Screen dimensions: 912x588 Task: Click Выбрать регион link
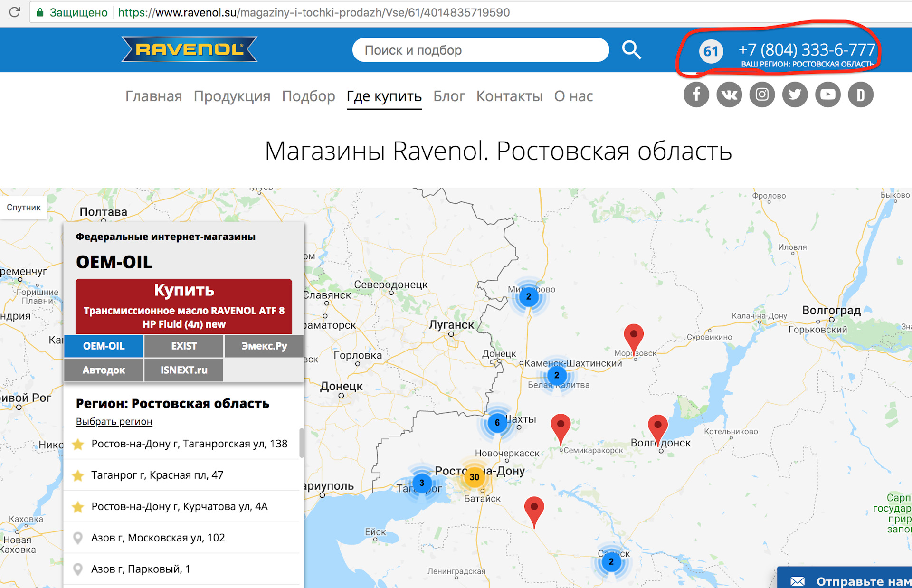coord(114,421)
